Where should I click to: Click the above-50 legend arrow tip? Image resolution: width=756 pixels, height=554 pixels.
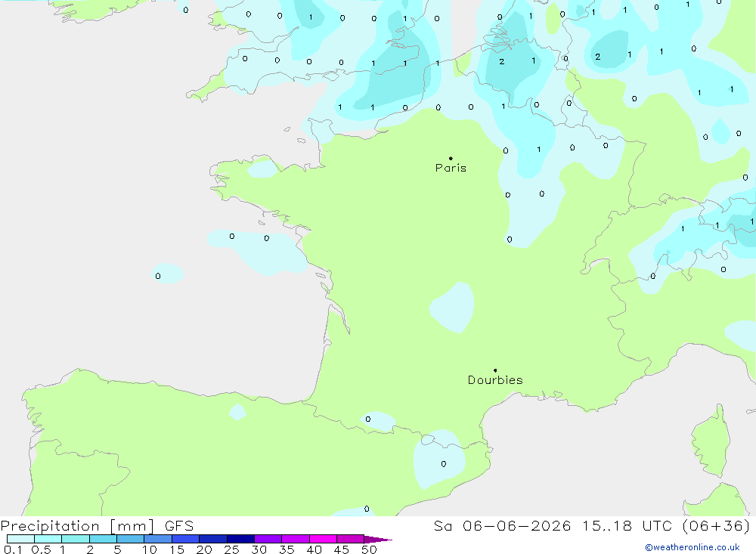(x=378, y=540)
